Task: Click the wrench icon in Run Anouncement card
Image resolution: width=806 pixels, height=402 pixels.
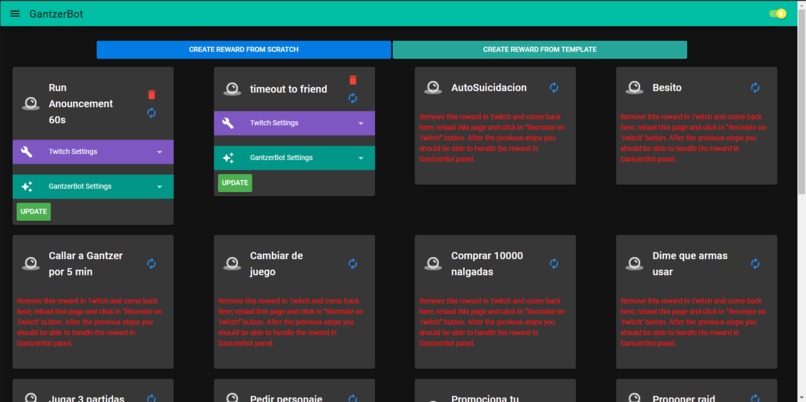Action: pos(27,152)
